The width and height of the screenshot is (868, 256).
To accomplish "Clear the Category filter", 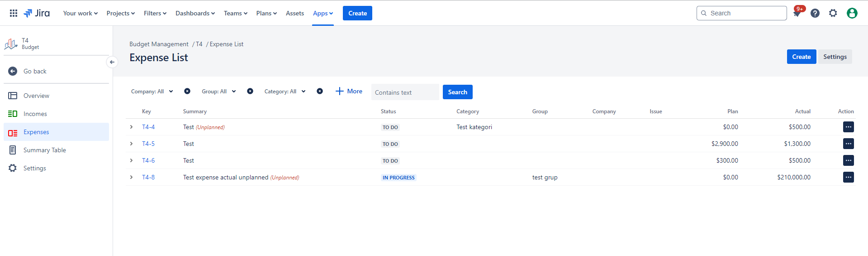I will point(320,91).
